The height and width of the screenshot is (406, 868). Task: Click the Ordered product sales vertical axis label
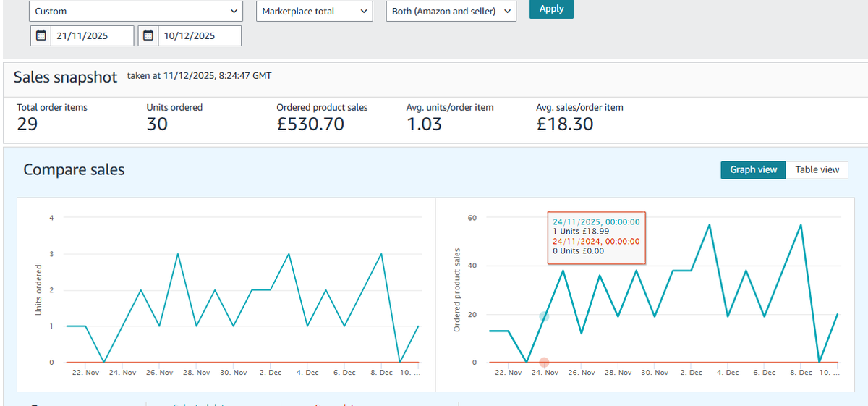[457, 290]
